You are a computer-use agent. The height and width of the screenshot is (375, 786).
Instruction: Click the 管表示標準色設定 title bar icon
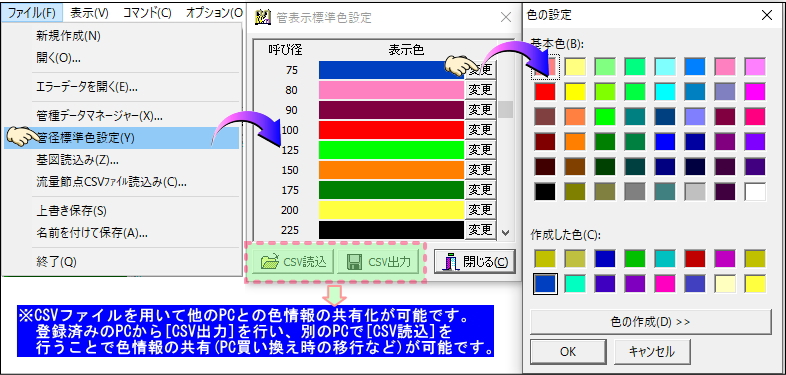264,17
